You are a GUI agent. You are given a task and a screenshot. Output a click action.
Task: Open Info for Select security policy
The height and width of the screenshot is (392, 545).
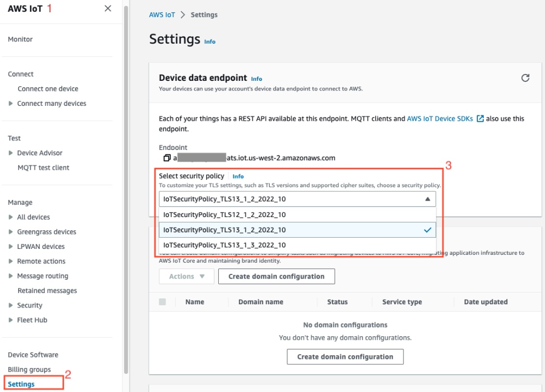(238, 176)
